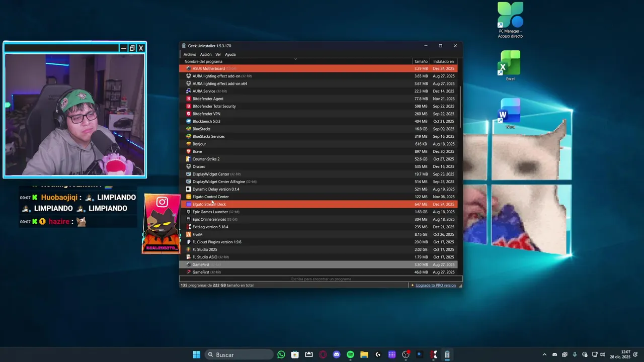
Task: Click the Epic Games Launcher icon
Action: coord(189,212)
